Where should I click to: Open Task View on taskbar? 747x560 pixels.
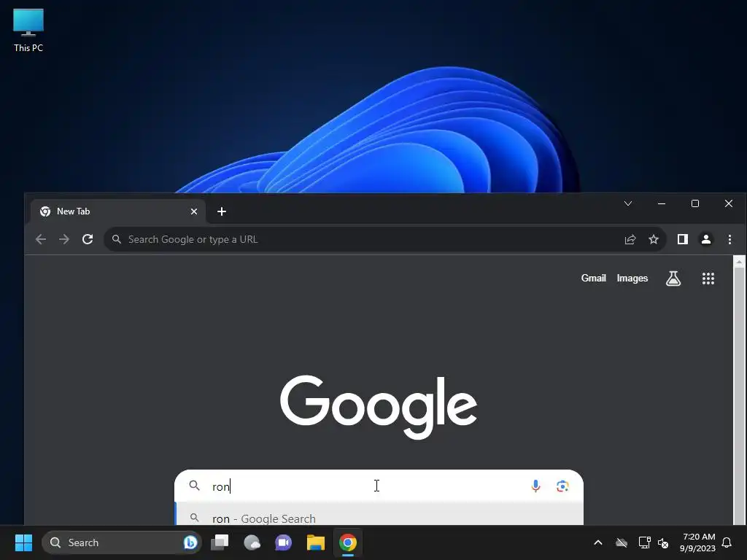[220, 542]
